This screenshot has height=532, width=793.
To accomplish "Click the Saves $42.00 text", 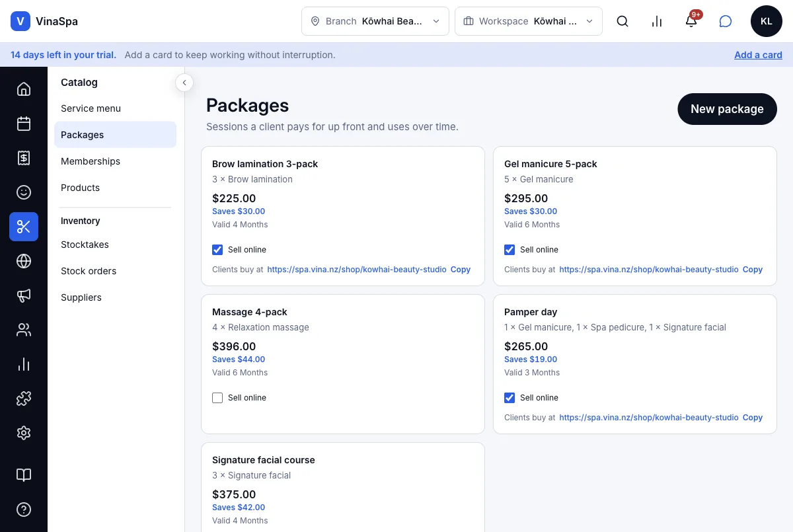I will click(x=239, y=508).
